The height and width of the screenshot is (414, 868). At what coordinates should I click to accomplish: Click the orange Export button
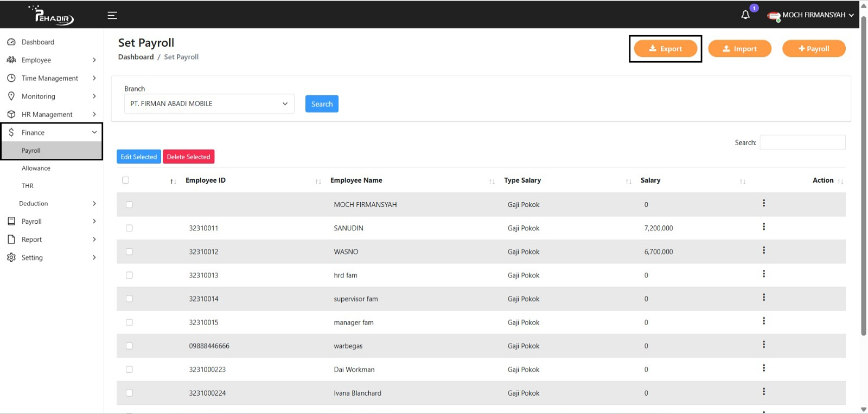(x=665, y=49)
